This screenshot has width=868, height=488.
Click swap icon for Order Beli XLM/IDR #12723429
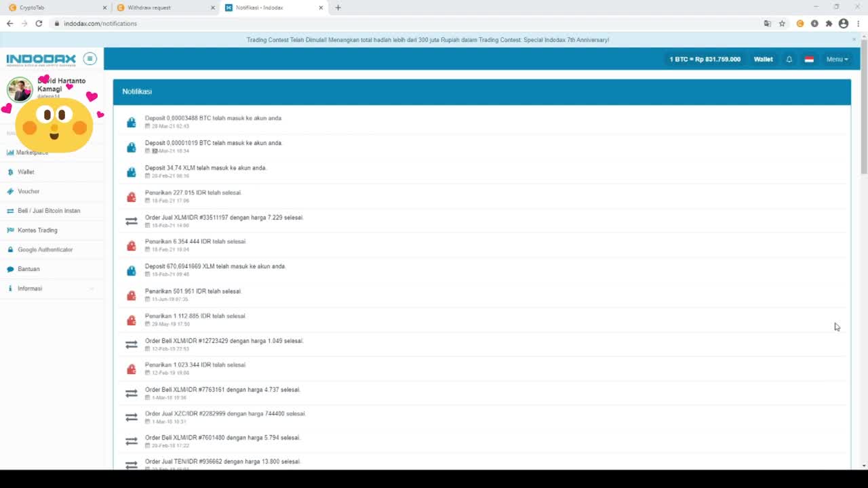point(132,344)
